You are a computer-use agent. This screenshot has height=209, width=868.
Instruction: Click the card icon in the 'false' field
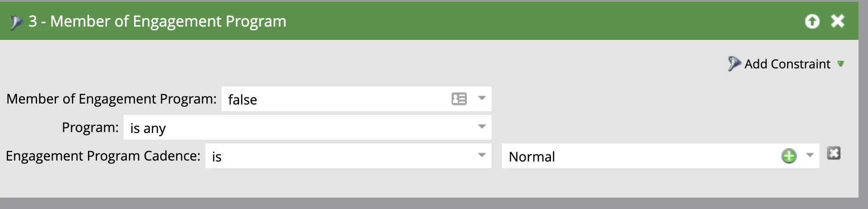tap(459, 99)
